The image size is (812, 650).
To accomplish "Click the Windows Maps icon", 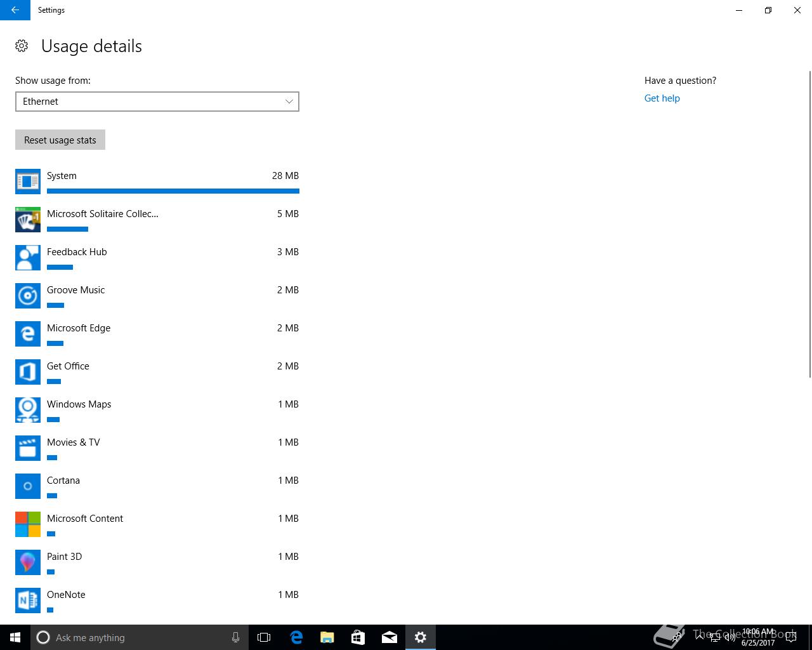I will pos(28,410).
